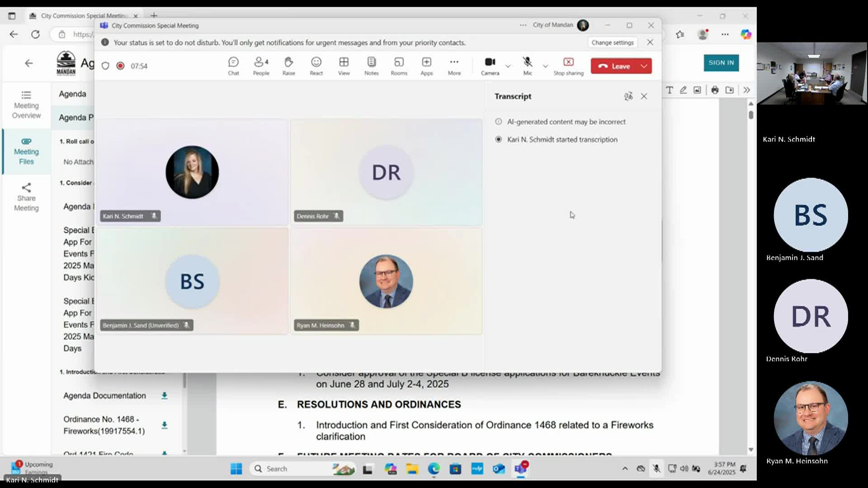Show hidden system tray icons

[x=625, y=469]
